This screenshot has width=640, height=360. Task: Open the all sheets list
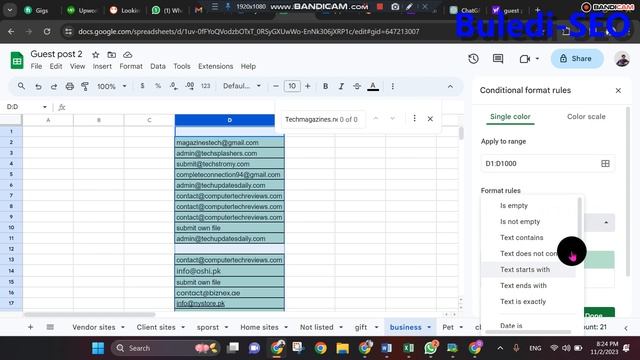[x=50, y=327]
